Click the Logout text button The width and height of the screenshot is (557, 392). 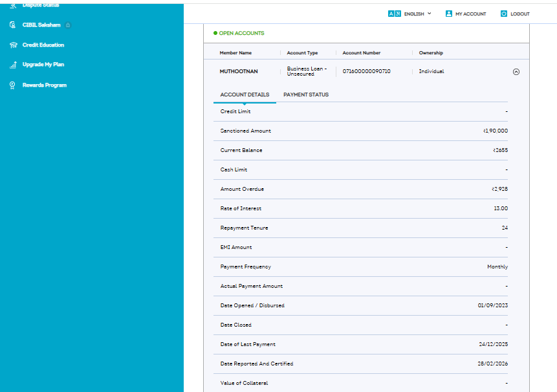click(x=519, y=14)
